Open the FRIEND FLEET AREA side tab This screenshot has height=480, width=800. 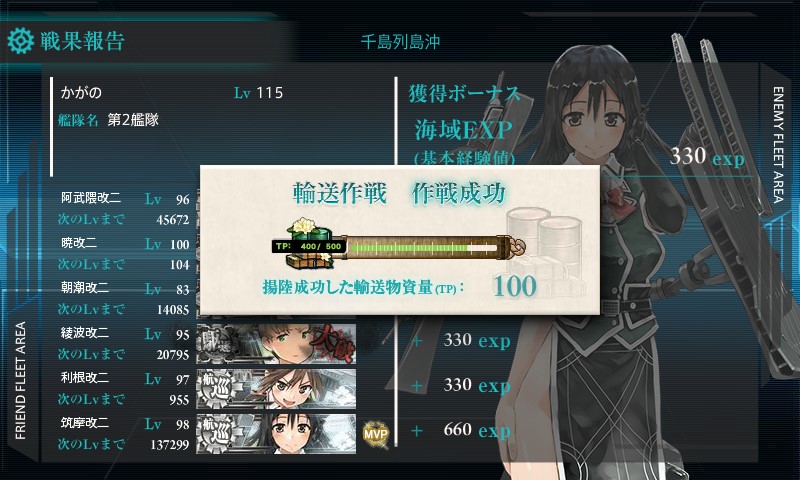pyautogui.click(x=20, y=380)
